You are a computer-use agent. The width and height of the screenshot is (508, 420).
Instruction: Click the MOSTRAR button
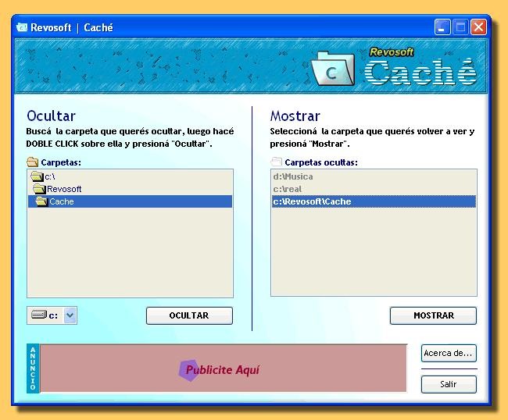point(433,315)
